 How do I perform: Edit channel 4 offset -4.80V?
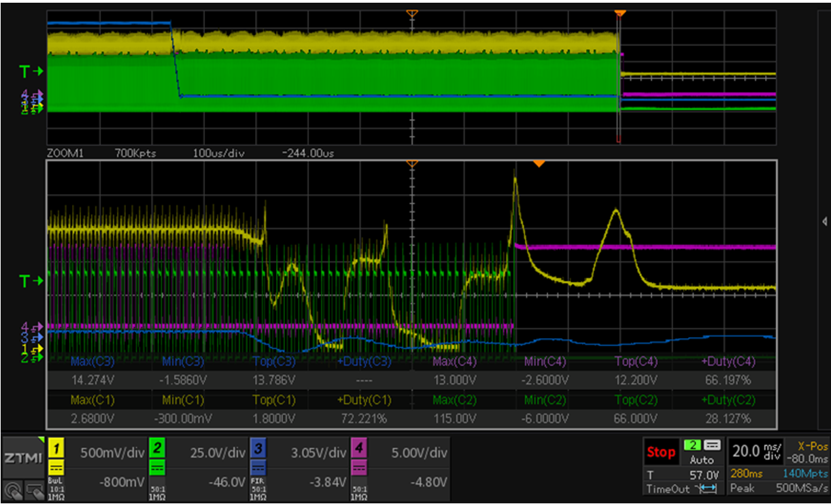429,482
